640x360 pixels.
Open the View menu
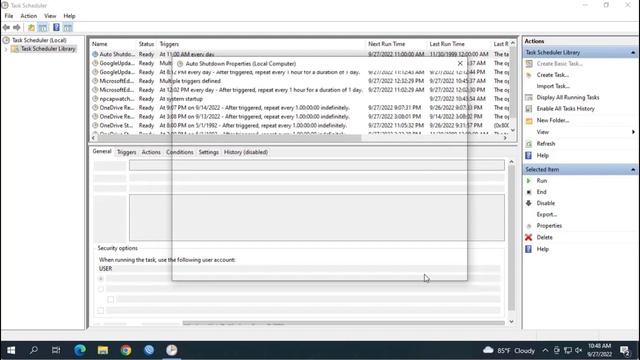click(x=50, y=16)
